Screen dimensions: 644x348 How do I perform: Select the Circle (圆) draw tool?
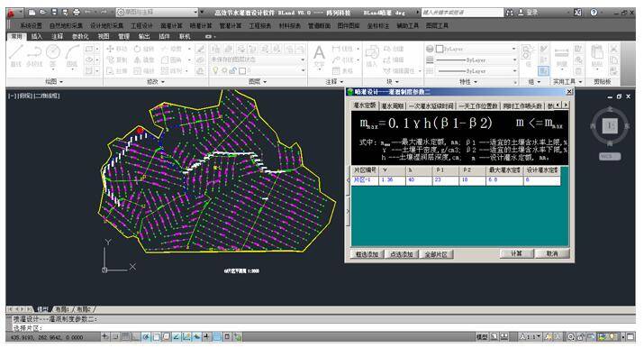coord(53,56)
